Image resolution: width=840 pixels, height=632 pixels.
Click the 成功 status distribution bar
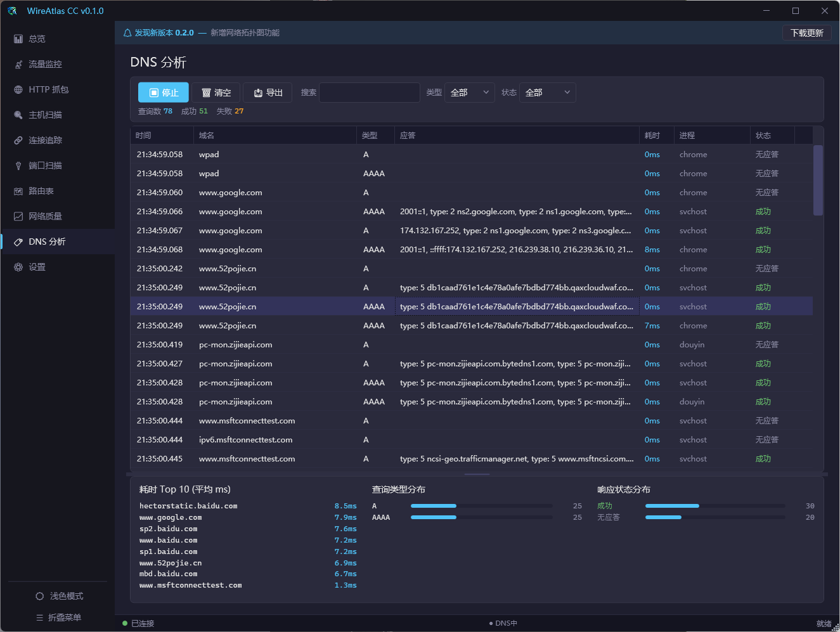[715, 506]
